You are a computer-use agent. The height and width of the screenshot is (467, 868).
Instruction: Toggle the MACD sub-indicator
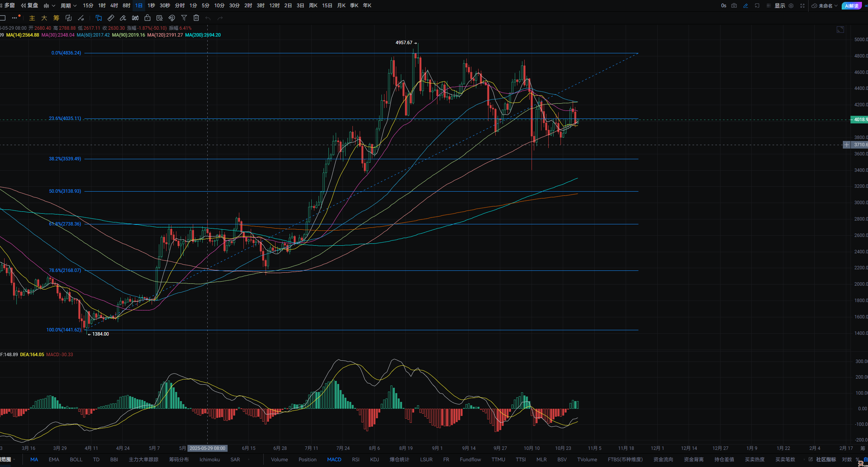[334, 459]
